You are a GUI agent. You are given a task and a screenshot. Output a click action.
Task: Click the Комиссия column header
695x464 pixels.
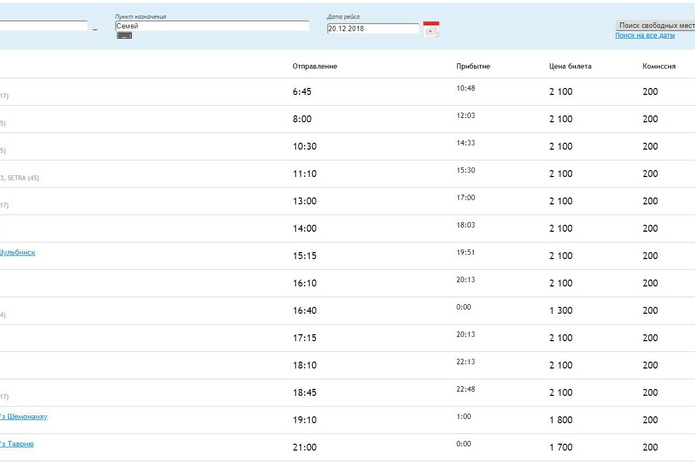659,66
